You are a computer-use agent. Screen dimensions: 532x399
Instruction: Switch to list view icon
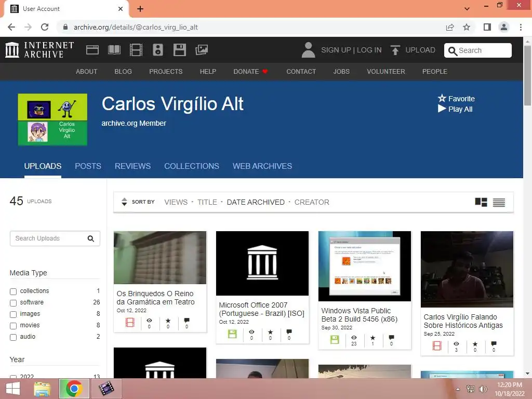point(499,202)
